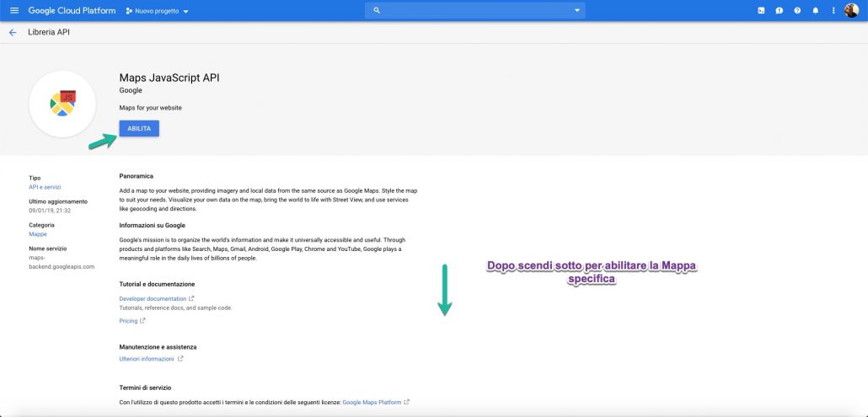Click the Nuovo progetto project icon
This screenshot has height=417, width=868.
[x=129, y=11]
